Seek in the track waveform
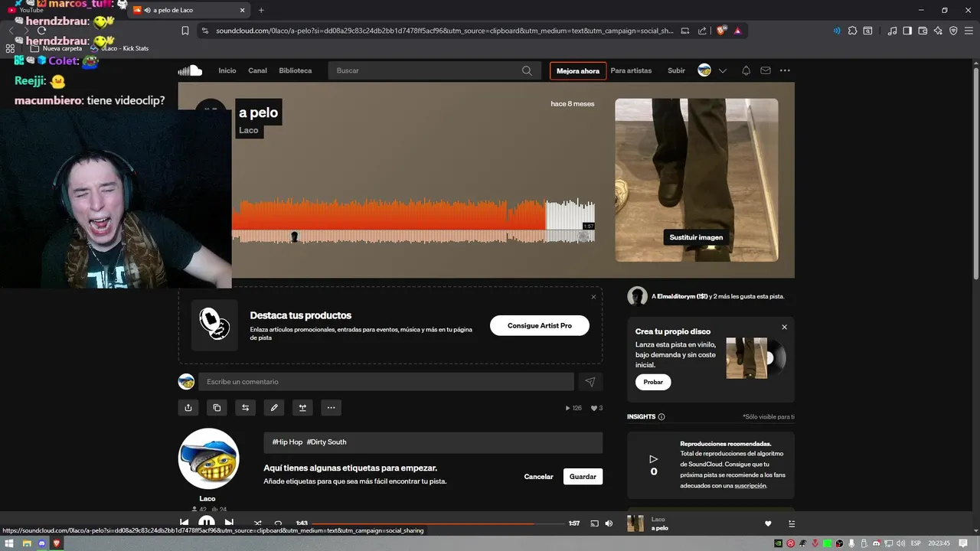 (x=413, y=220)
